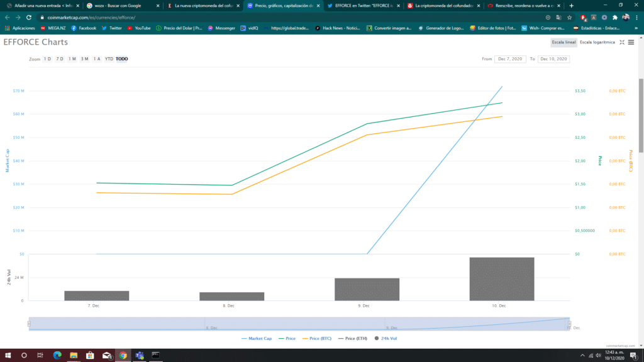Viewport: 644px width, 362px height.
Task: Set chart zoom to 1 A
Action: 97,59
